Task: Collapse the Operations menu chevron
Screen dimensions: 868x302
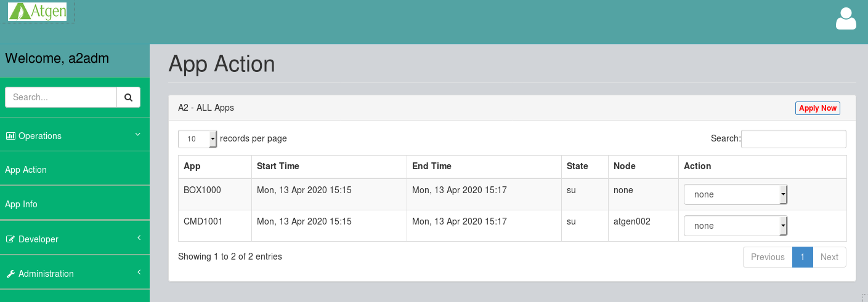Action: pyautogui.click(x=138, y=135)
